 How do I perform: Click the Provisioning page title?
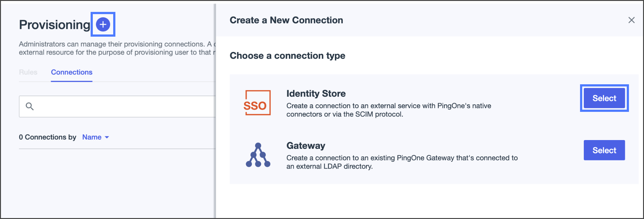pos(55,25)
